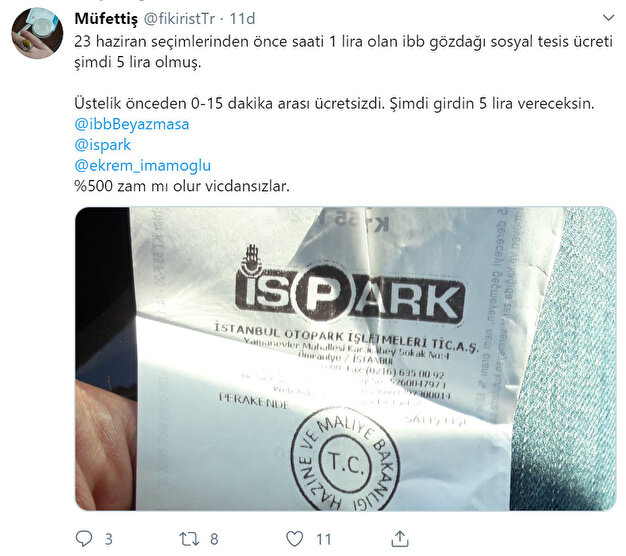Open the @ekrem_imamoglu mention link

pos(143,165)
